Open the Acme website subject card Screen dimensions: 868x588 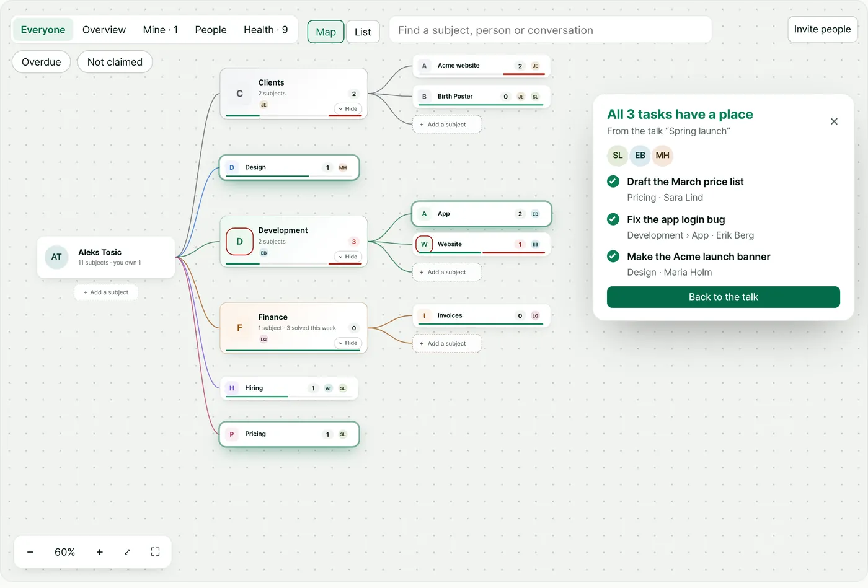click(482, 66)
